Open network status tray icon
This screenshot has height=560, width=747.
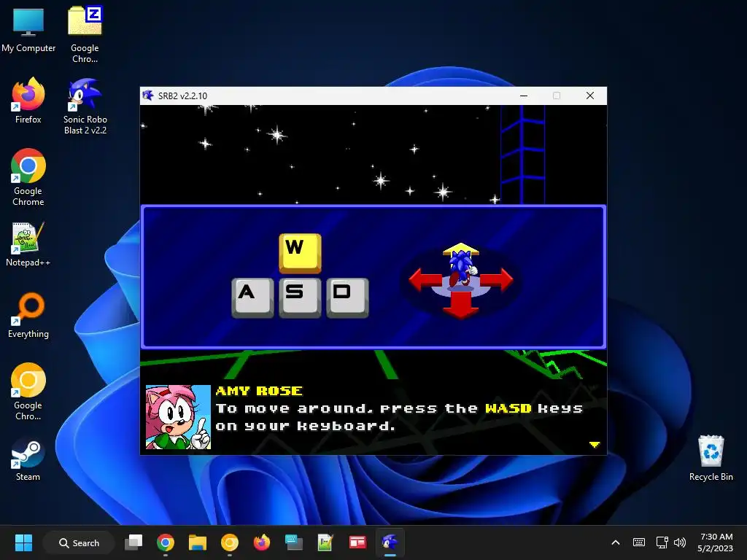tap(662, 542)
